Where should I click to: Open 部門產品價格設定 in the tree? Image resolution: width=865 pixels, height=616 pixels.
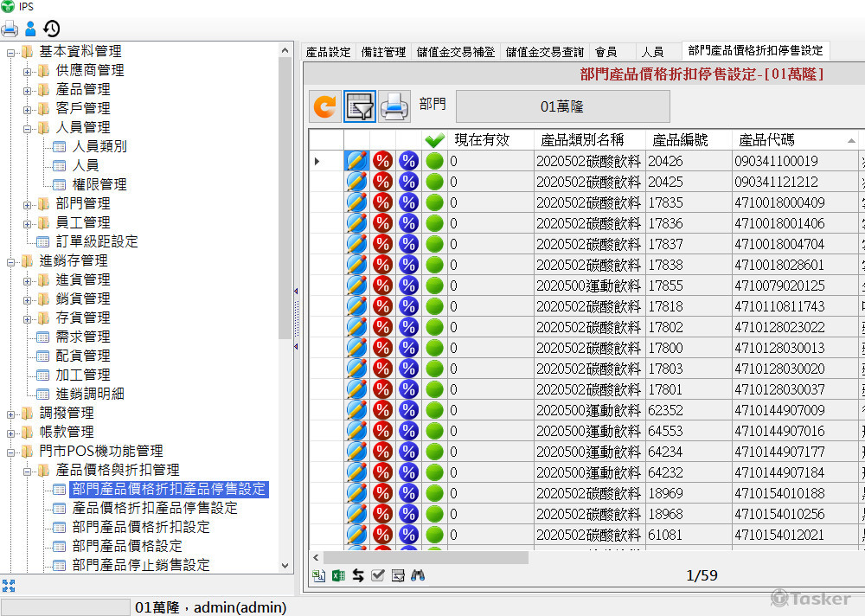coord(127,546)
